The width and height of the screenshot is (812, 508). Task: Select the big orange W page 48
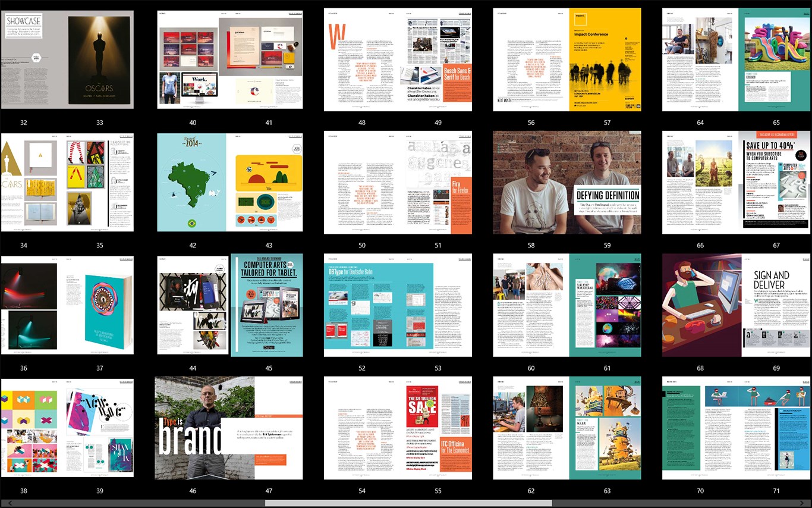coord(361,59)
